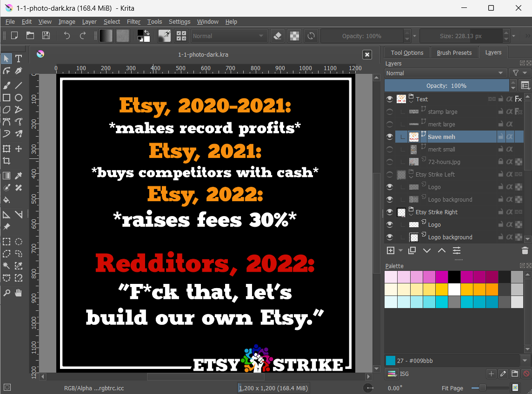Open the layer filter funnel dropdown
This screenshot has width=532, height=394.
tap(519, 73)
